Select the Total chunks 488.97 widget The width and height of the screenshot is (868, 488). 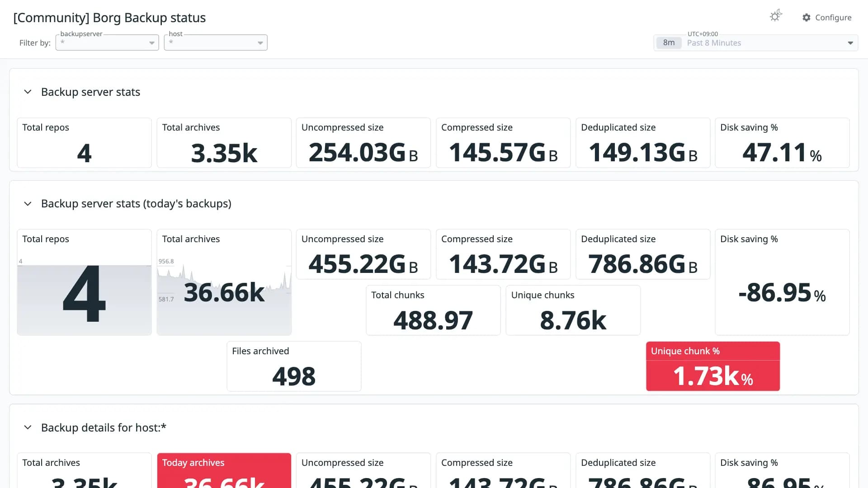tap(433, 310)
